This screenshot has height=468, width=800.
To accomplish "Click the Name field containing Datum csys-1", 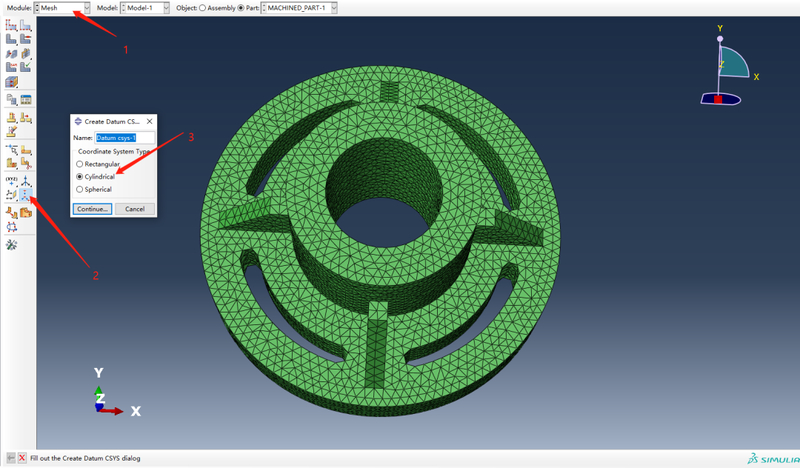I will pyautogui.click(x=124, y=138).
